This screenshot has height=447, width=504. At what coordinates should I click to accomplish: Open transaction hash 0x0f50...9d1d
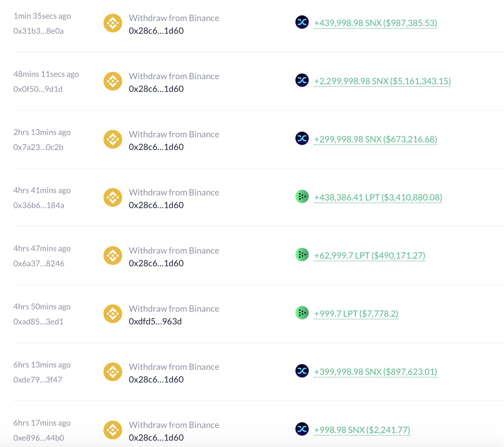point(38,89)
